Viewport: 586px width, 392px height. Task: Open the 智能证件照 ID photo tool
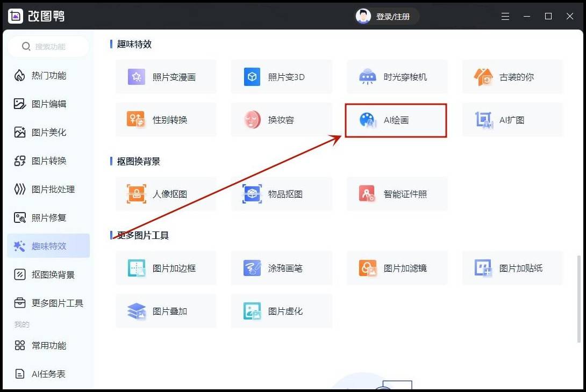coord(397,194)
